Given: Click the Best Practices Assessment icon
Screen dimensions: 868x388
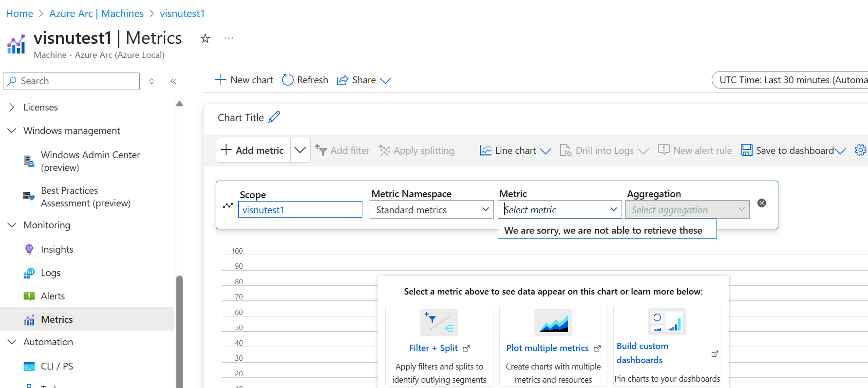Looking at the screenshot, I should [x=29, y=196].
